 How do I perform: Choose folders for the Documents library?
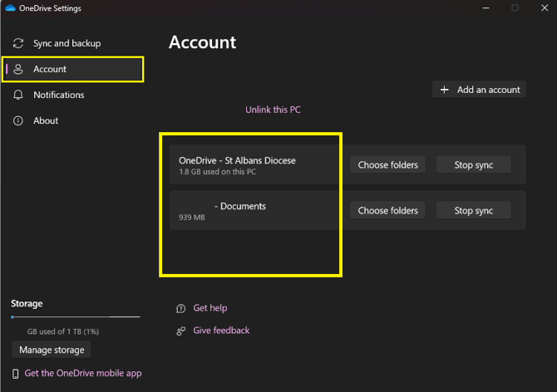[x=387, y=211]
